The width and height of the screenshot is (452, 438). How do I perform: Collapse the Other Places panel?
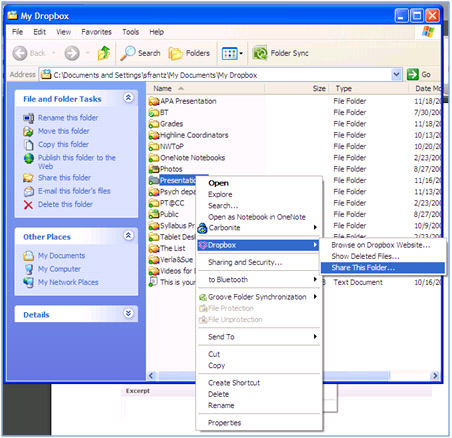coord(128,235)
